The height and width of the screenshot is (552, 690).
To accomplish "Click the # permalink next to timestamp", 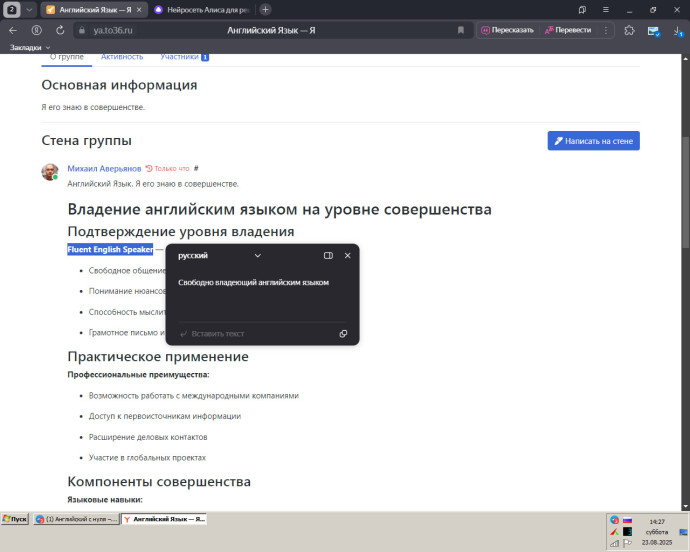I will point(196,168).
